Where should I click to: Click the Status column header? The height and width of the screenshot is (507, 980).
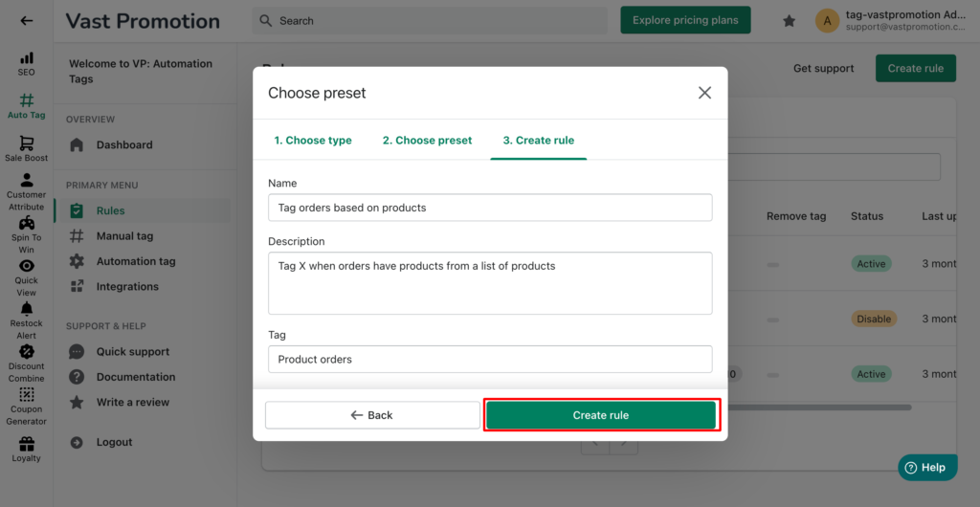click(x=867, y=216)
